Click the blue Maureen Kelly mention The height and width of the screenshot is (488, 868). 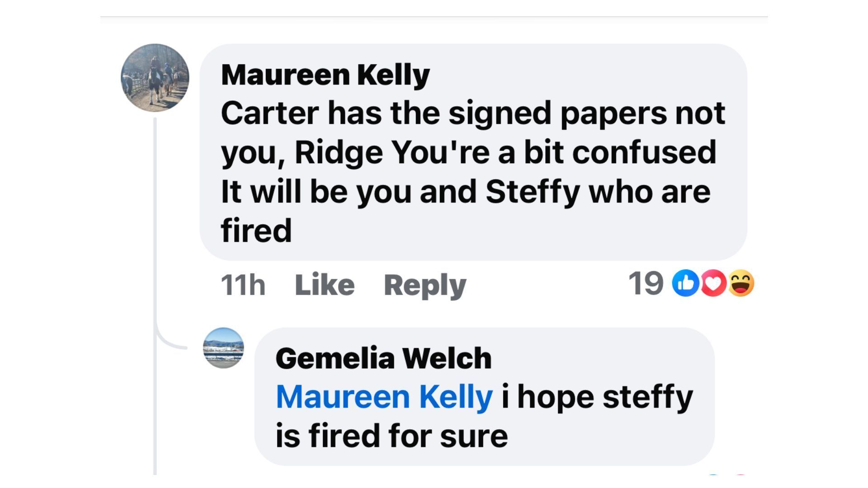tap(384, 397)
